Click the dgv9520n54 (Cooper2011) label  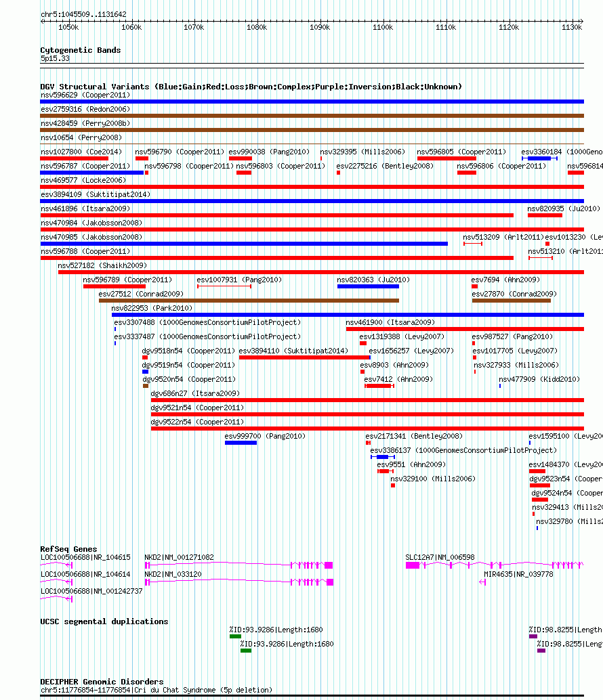tap(189, 380)
